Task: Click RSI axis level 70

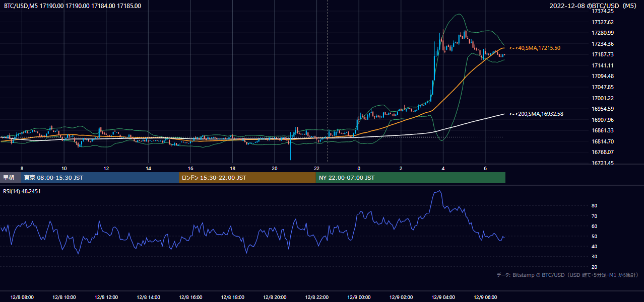Action: (595, 216)
